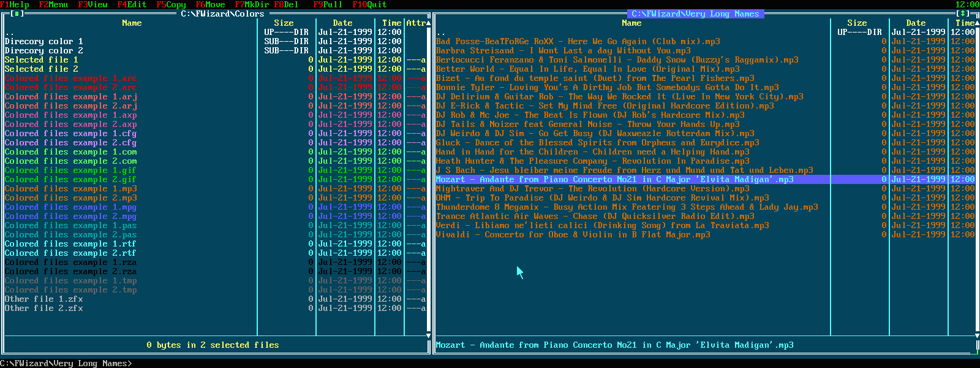
Task: Click F5 Copy in the function bar
Action: [171, 4]
